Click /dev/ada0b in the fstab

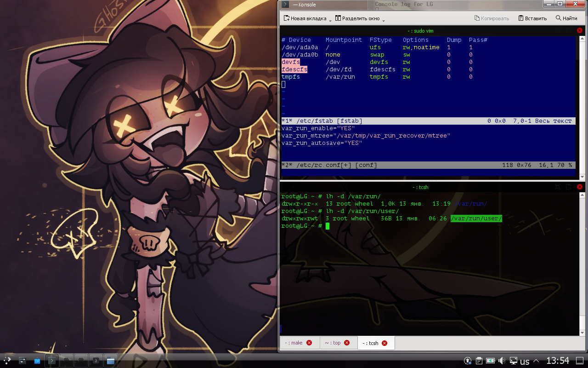[x=300, y=55]
